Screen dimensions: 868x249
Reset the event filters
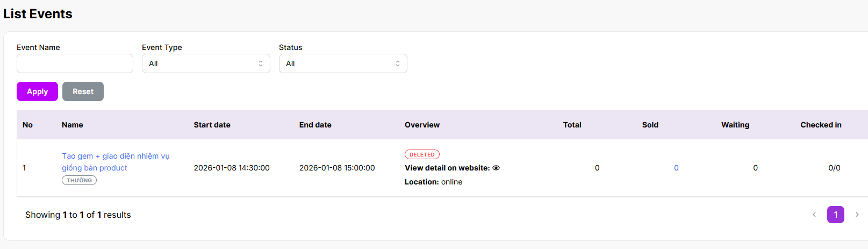point(83,91)
